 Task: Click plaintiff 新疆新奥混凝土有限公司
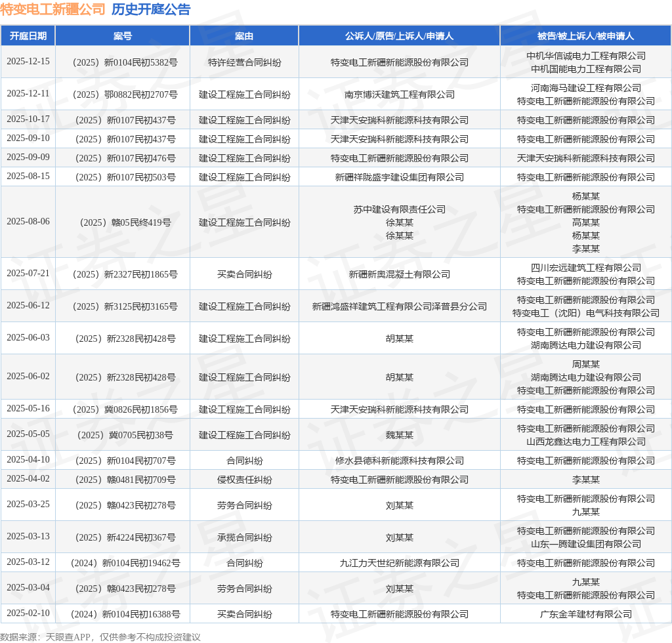click(400, 275)
